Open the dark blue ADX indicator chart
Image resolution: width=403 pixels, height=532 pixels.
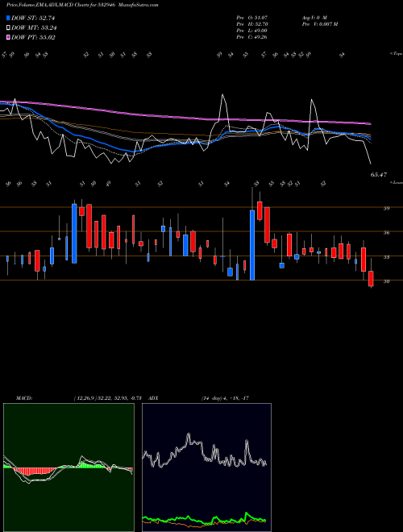[206, 468]
